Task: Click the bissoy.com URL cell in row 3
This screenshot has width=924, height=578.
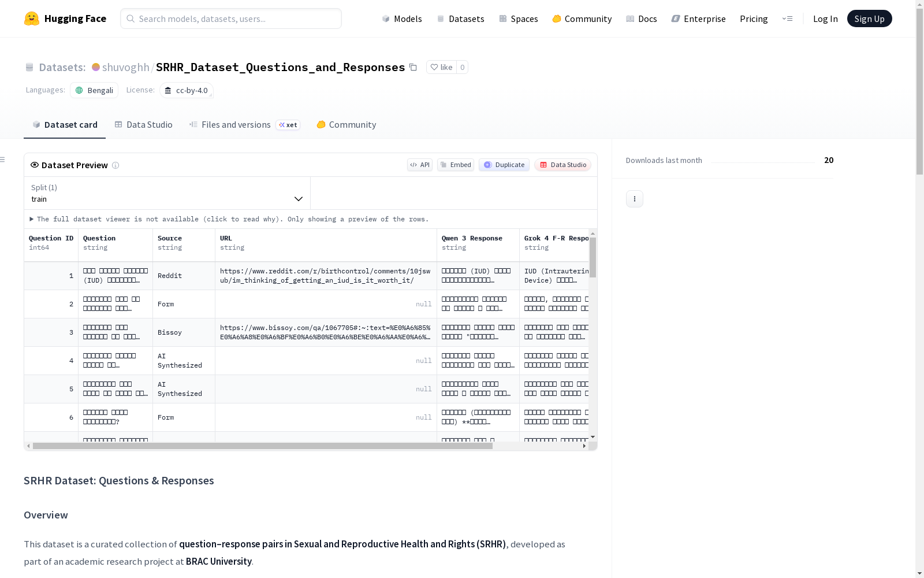Action: 326,332
